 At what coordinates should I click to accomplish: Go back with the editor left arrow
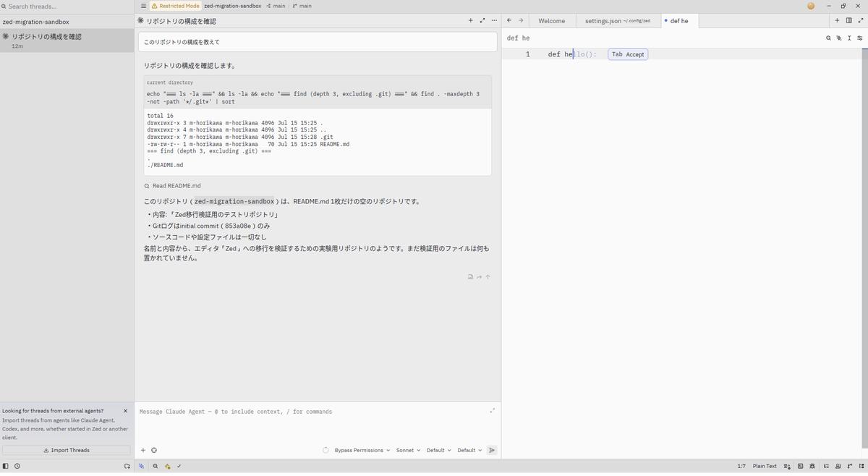click(x=509, y=21)
